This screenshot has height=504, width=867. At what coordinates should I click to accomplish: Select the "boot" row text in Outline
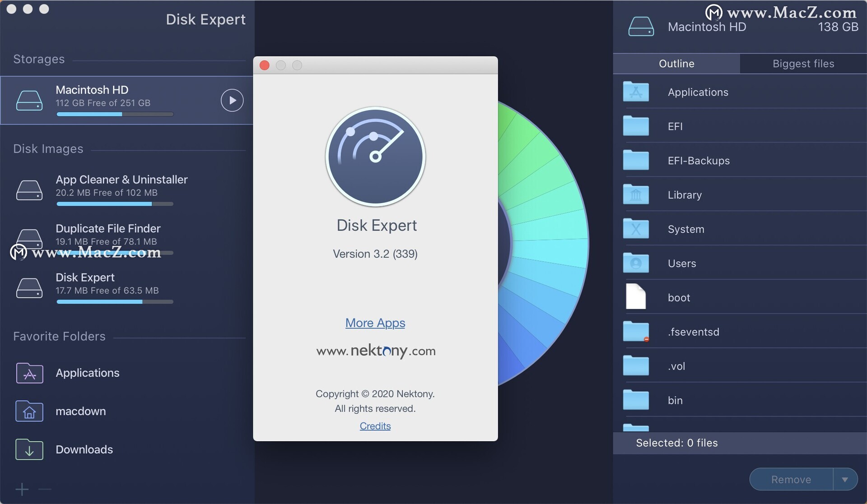coord(679,298)
